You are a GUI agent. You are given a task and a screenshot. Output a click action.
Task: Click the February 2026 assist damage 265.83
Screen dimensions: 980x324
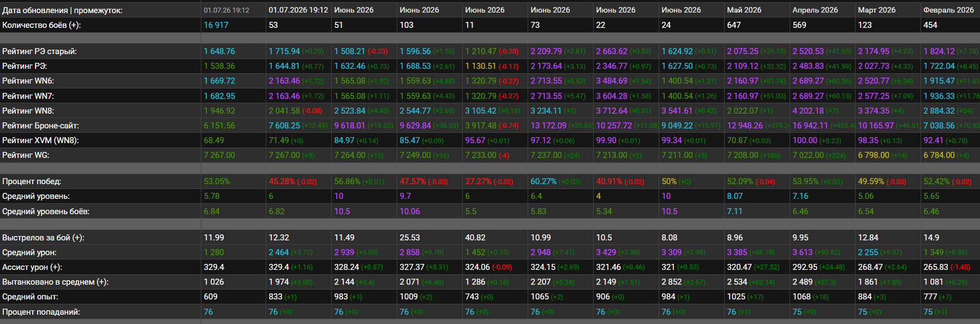(936, 267)
